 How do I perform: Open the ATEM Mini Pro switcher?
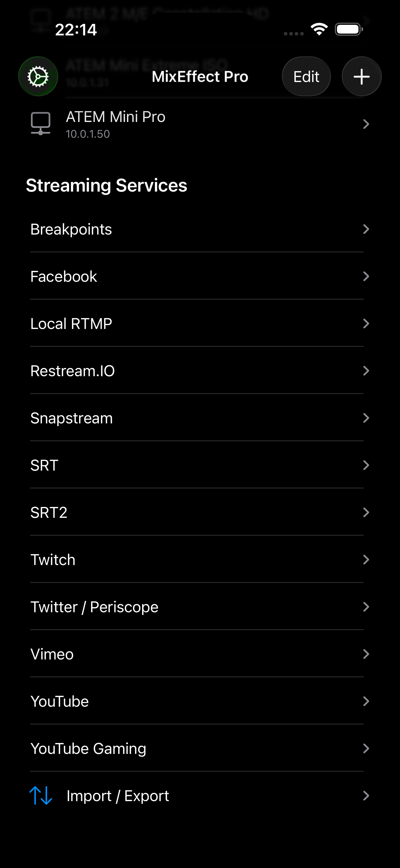coord(199,124)
